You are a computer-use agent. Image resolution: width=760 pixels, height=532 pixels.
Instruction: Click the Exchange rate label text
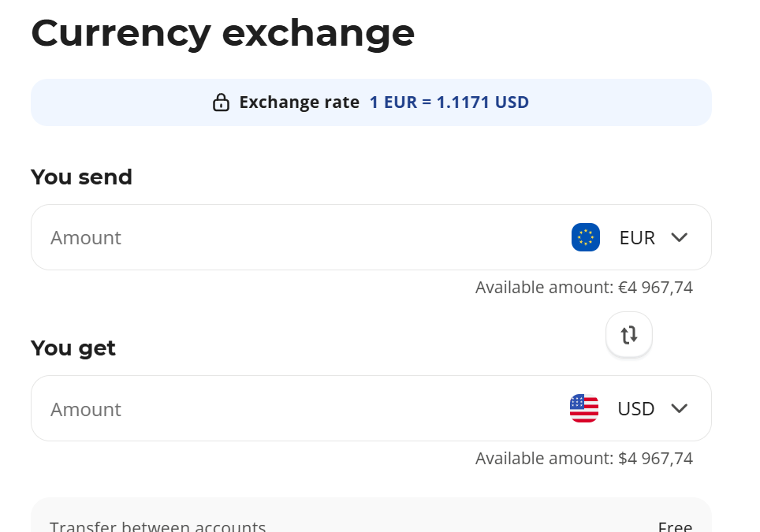coord(299,102)
